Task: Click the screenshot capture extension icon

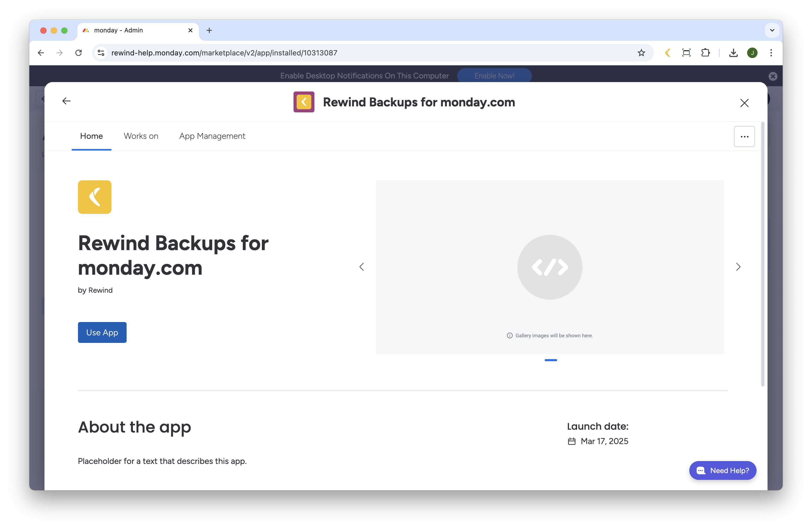Action: coord(686,53)
